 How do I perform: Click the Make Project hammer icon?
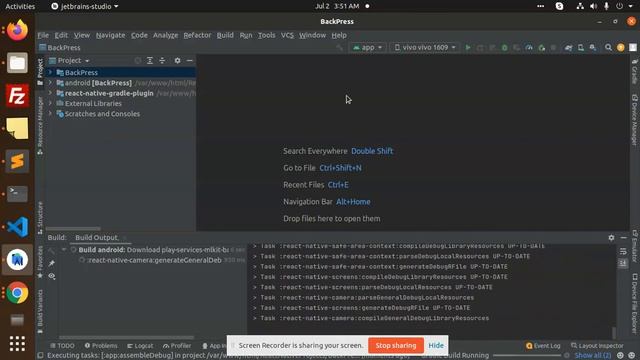point(339,48)
